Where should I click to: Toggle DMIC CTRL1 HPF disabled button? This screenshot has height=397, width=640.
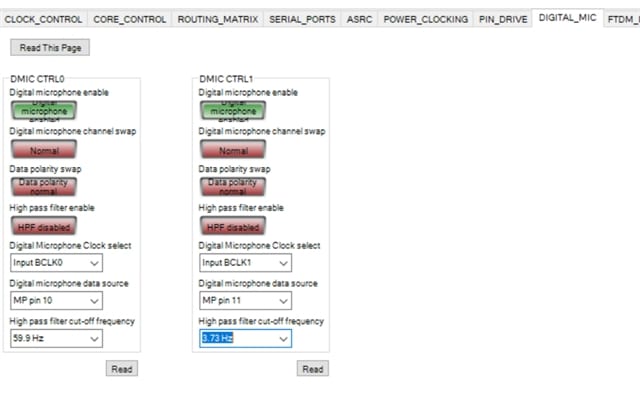click(233, 226)
